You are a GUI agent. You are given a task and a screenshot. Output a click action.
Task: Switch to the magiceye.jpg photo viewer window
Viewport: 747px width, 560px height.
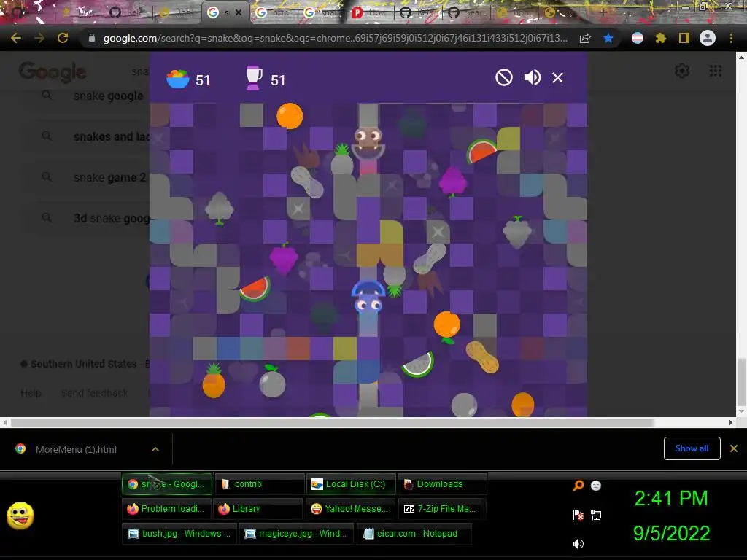pyautogui.click(x=296, y=533)
